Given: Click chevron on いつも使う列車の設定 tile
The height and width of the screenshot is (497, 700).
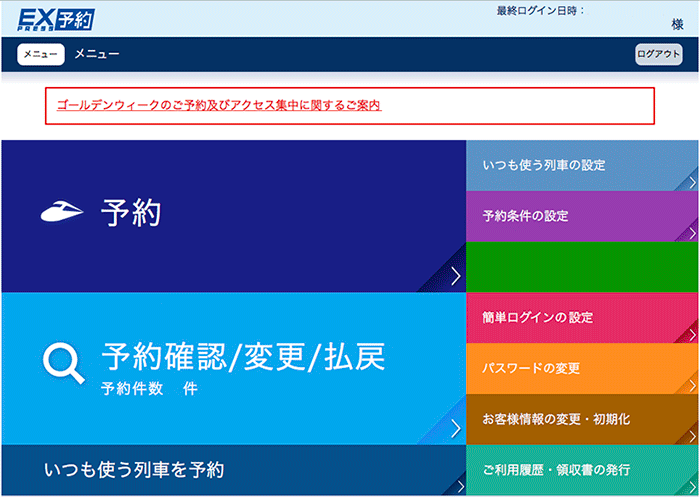Looking at the screenshot, I should pyautogui.click(x=692, y=183).
